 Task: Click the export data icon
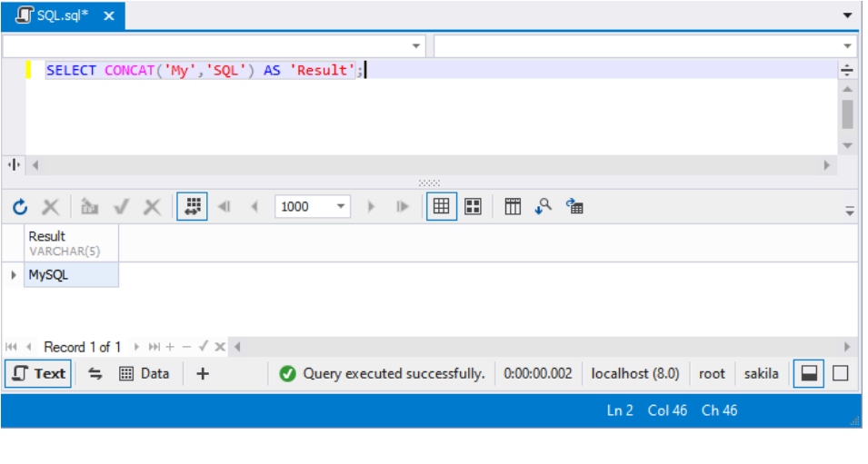(x=574, y=207)
